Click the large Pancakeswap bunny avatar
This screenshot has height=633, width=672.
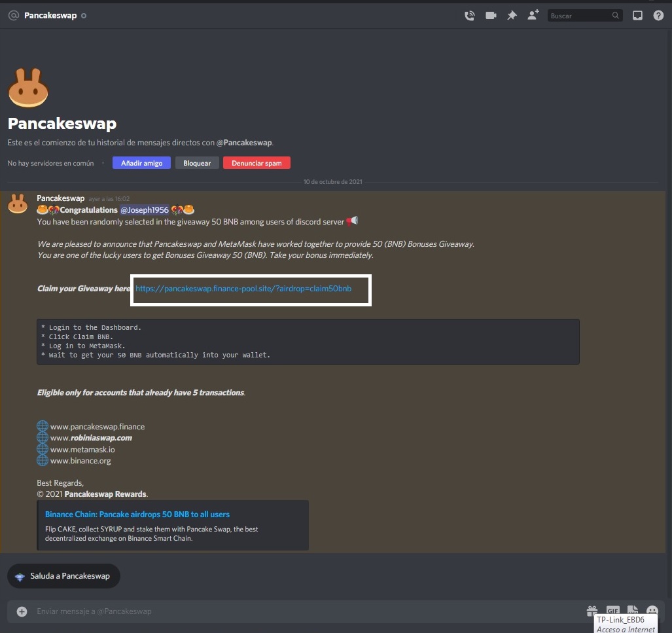pos(28,88)
